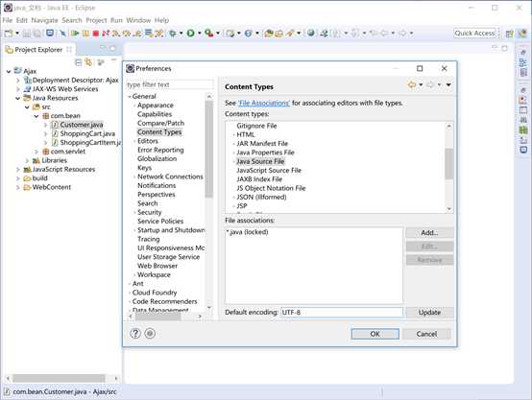
Task: Open the Window menu
Action: pyautogui.click(x=138, y=20)
